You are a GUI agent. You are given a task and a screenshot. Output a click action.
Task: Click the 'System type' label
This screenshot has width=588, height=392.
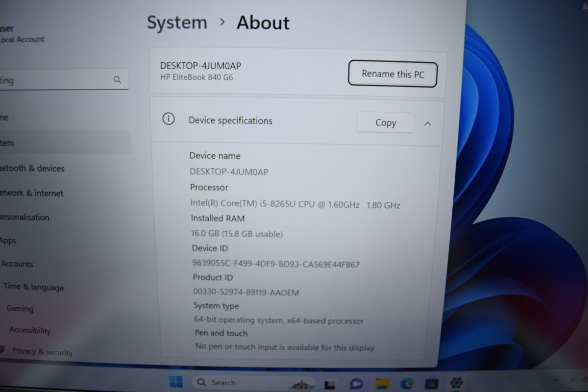tap(216, 306)
